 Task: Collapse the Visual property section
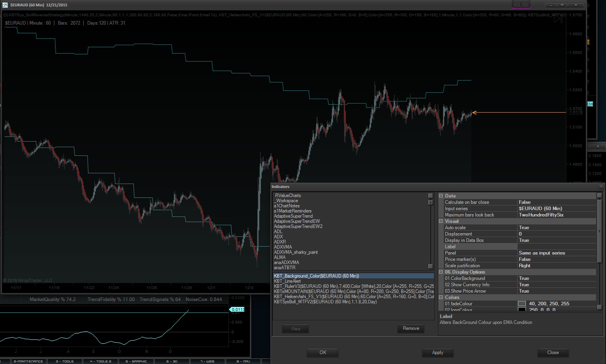[x=441, y=221]
